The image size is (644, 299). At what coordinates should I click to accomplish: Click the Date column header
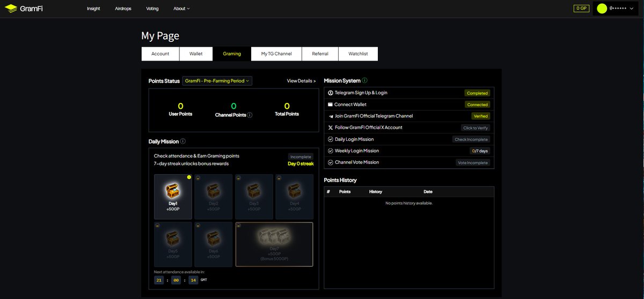click(428, 192)
